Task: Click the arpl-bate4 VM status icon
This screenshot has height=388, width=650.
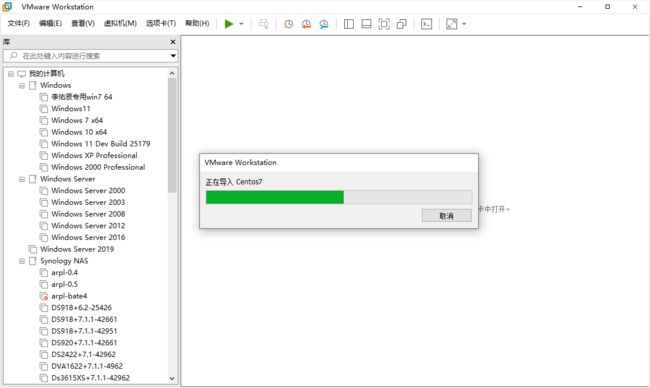Action: point(44,296)
